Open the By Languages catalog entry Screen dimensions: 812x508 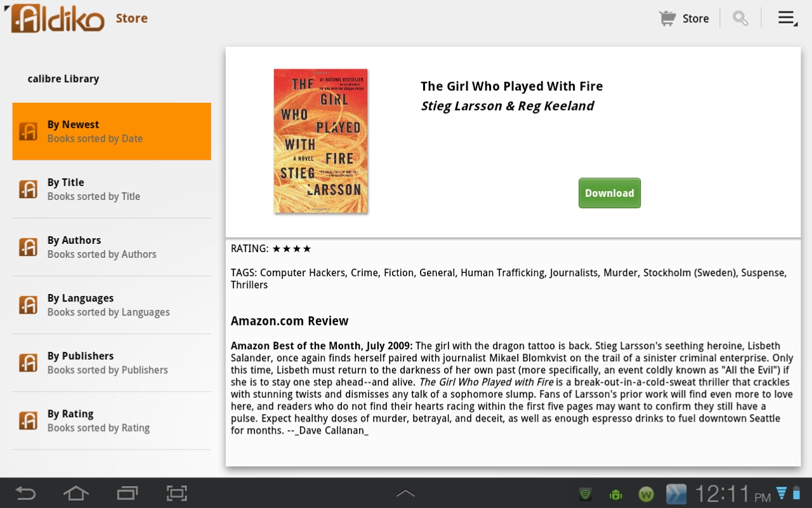tap(112, 305)
